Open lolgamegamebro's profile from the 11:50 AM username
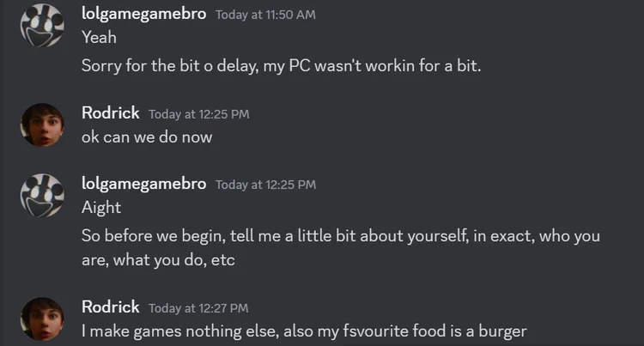 143,14
